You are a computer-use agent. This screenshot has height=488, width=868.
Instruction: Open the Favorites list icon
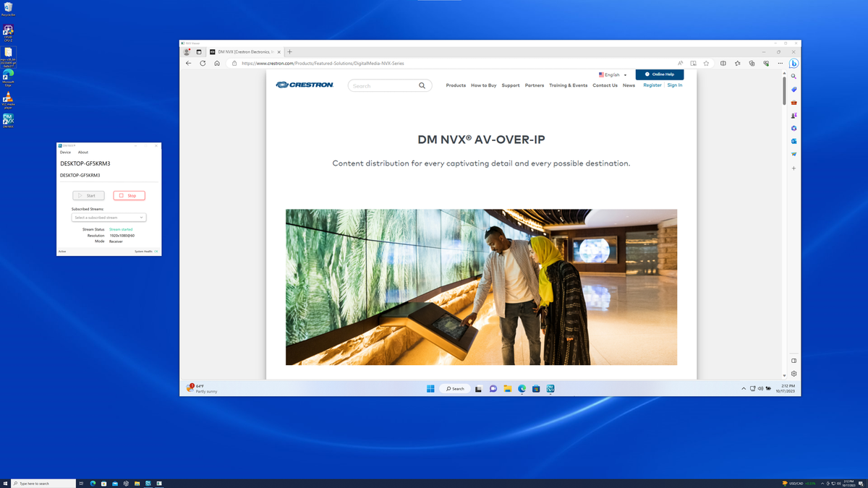click(x=738, y=64)
